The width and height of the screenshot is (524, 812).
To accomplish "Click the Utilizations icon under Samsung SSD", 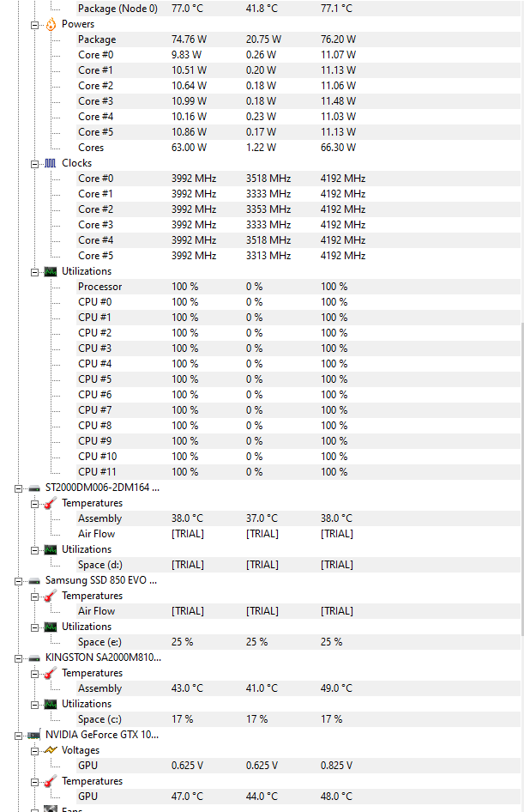I will point(51,627).
